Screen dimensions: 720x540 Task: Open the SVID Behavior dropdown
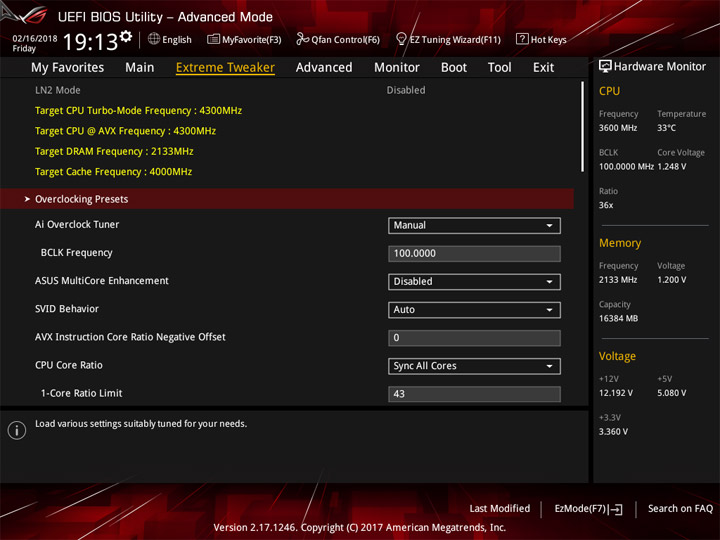point(474,309)
